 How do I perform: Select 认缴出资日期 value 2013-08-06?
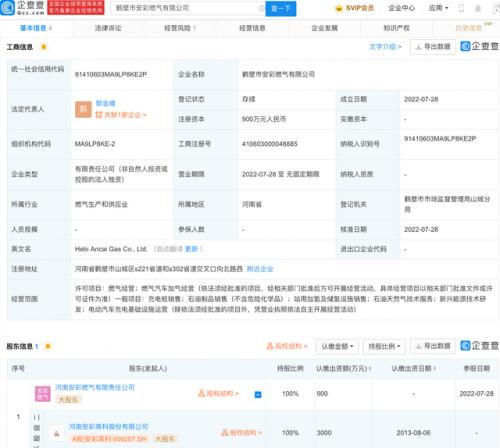click(x=413, y=433)
